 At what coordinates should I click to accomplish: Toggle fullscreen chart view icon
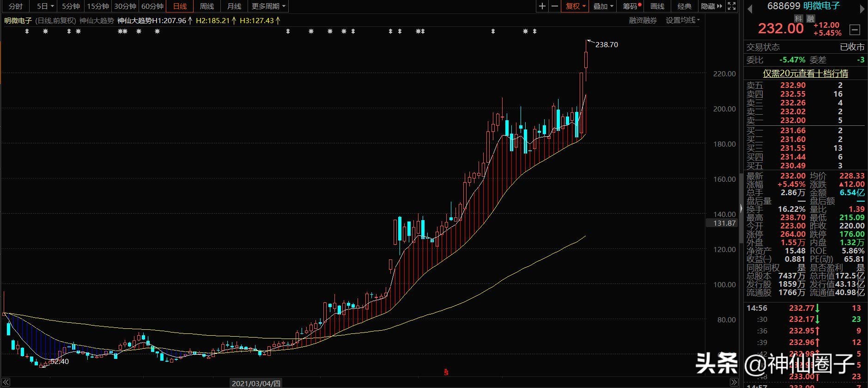[732, 6]
